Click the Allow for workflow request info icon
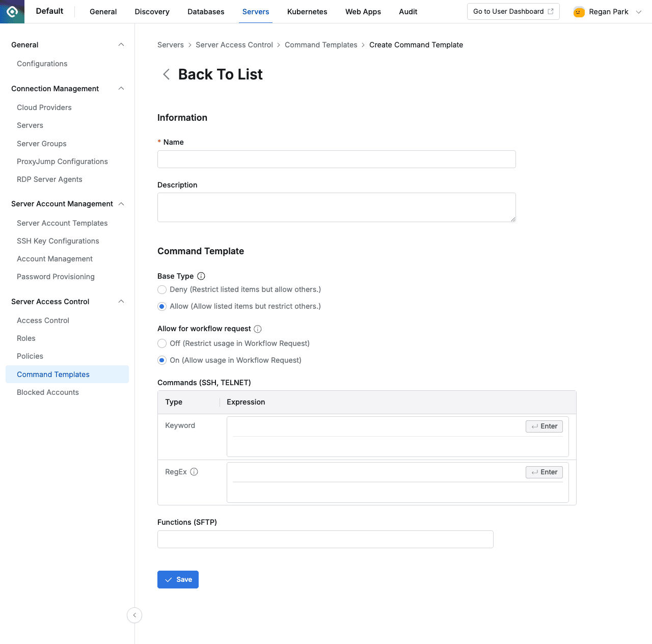 (x=258, y=329)
